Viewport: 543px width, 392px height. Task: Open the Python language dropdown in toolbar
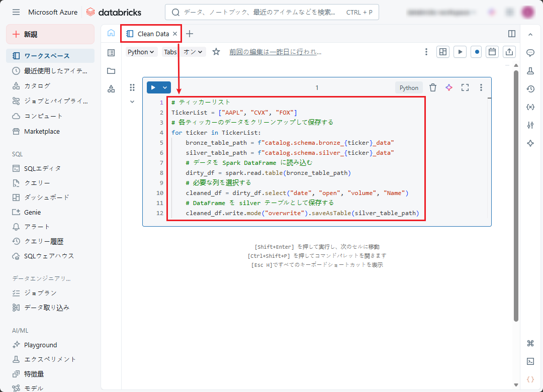141,52
